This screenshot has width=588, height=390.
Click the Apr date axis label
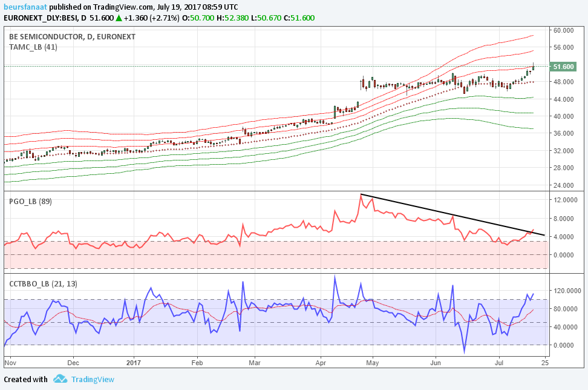coord(321,363)
